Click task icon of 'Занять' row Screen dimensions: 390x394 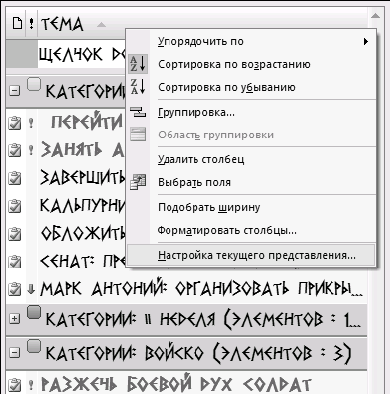click(14, 150)
